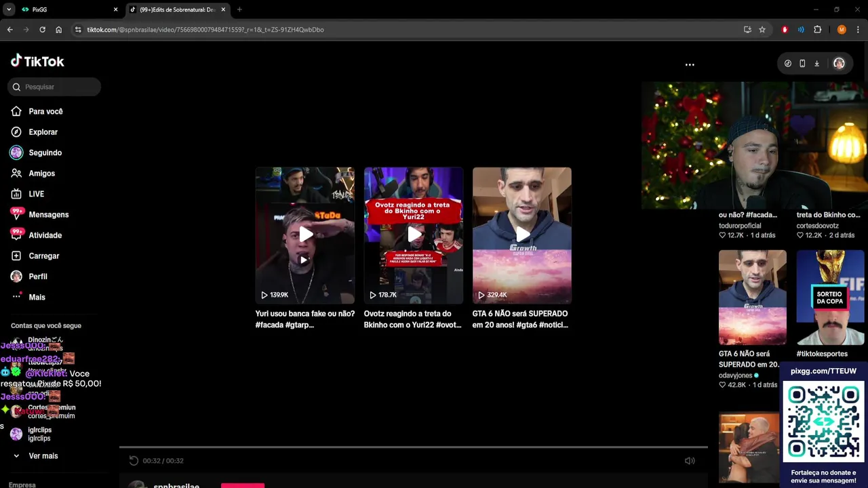This screenshot has height=488, width=868.
Task: Open LIVE section in sidebar
Action: 27,194
